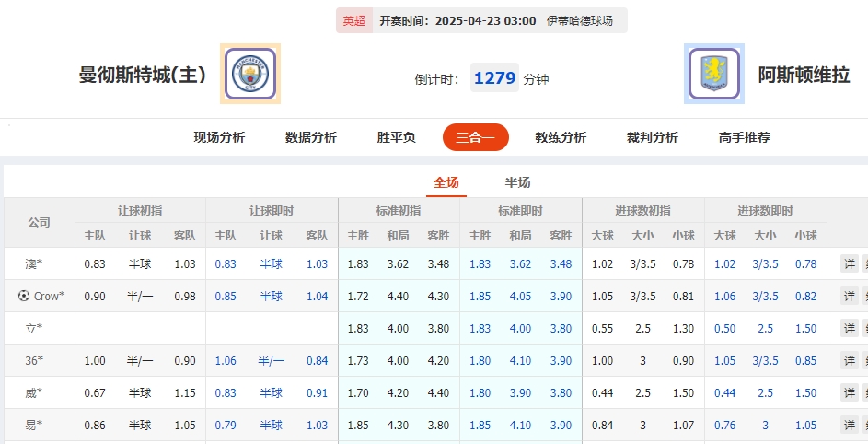868x444 pixels.
Task: View the 裁判分析 referee analysis tab
Action: pyautogui.click(x=653, y=137)
